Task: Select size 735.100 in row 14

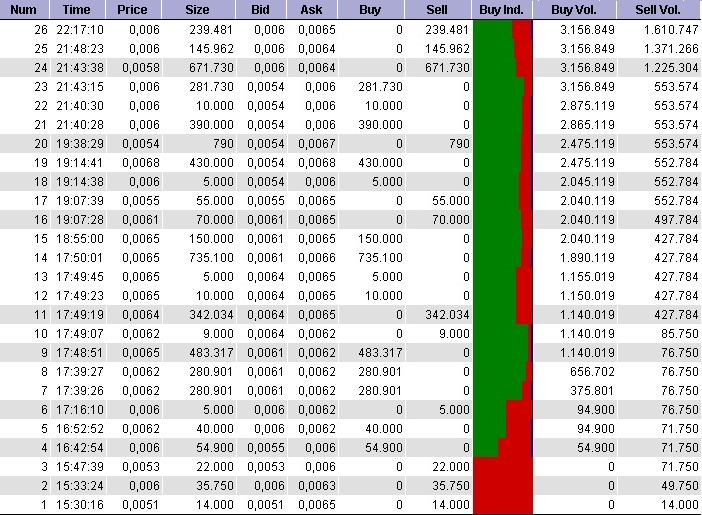Action: 211,258
